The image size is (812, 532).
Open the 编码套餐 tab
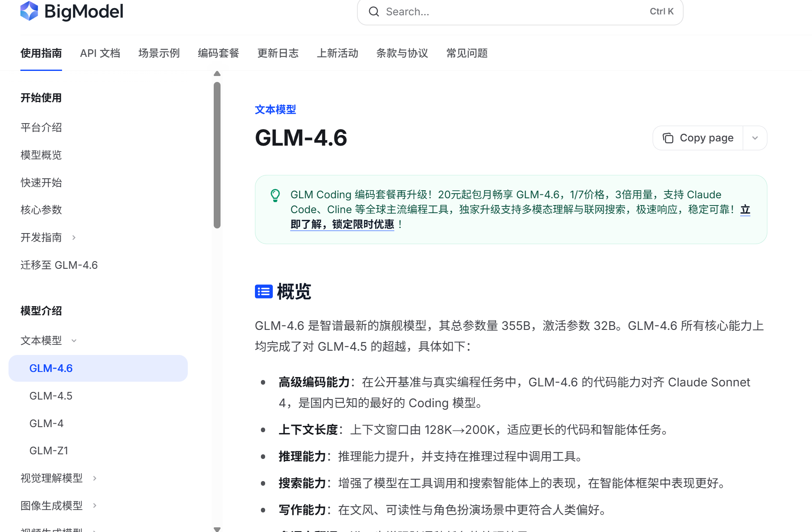coord(218,53)
